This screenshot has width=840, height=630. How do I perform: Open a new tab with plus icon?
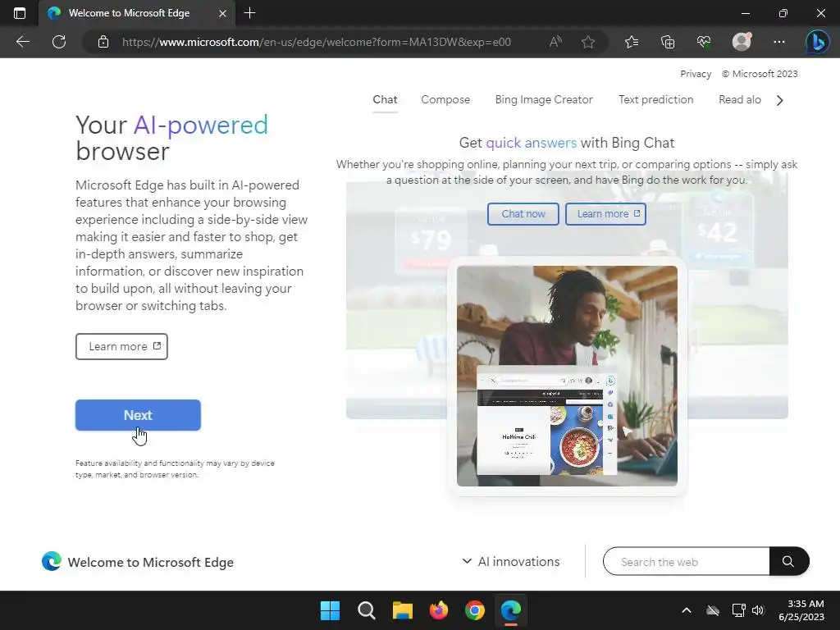(x=249, y=13)
